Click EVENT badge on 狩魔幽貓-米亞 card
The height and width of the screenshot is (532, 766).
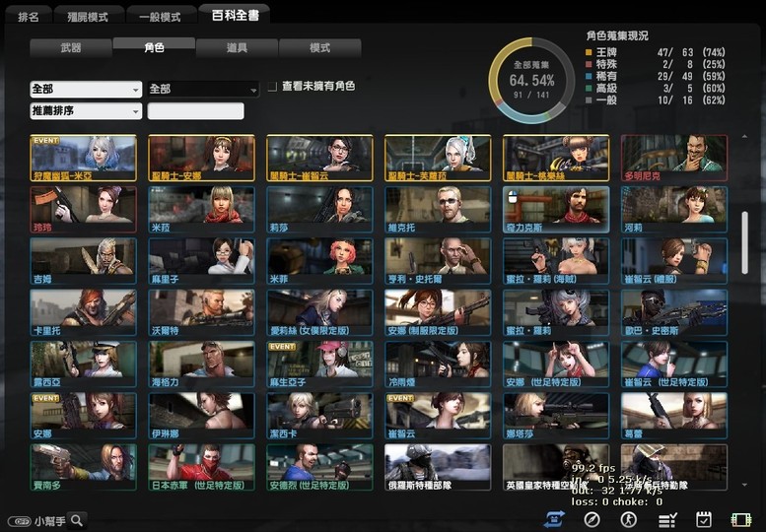click(46, 141)
